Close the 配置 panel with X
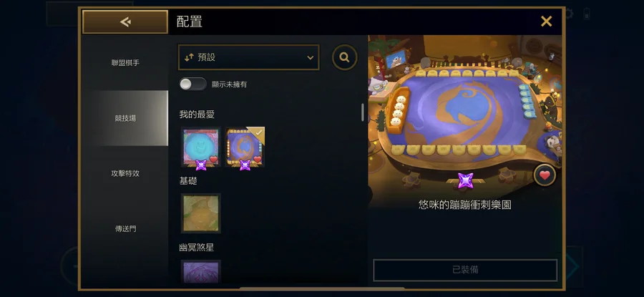The width and height of the screenshot is (644, 297). click(546, 21)
